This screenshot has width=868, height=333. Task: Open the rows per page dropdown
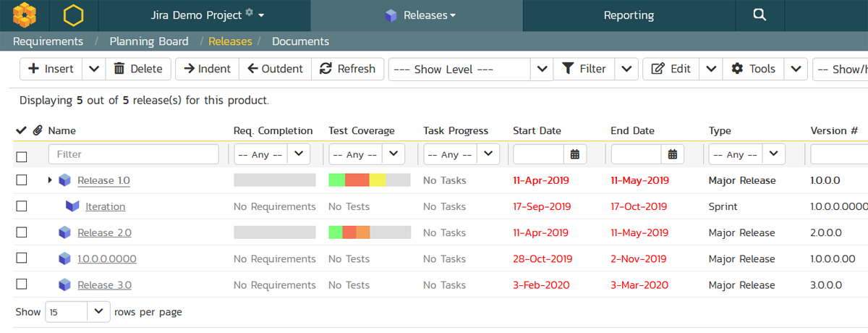click(x=98, y=312)
